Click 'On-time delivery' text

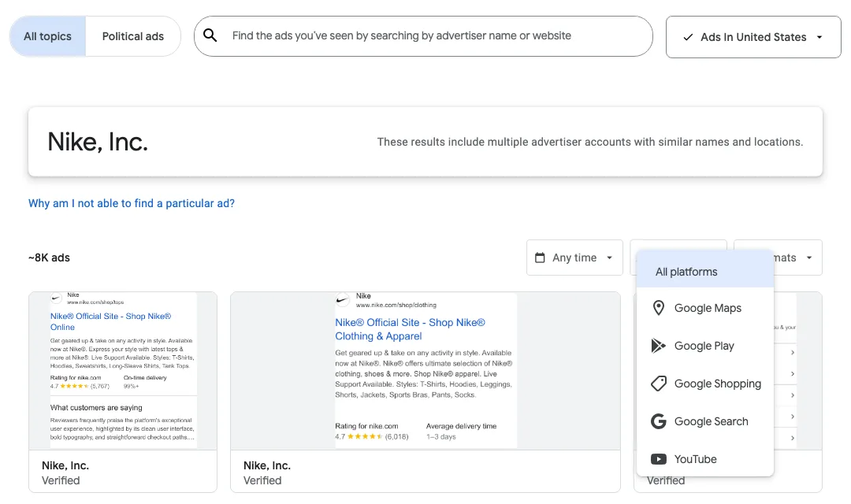click(x=145, y=377)
